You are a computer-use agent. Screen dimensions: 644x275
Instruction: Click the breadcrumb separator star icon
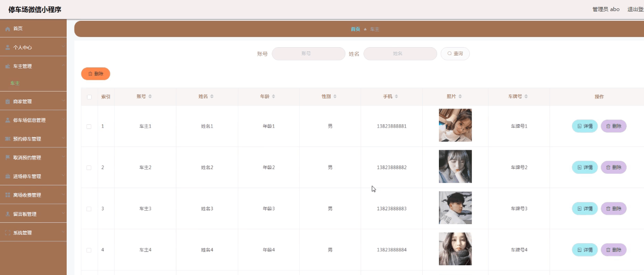[x=365, y=29]
